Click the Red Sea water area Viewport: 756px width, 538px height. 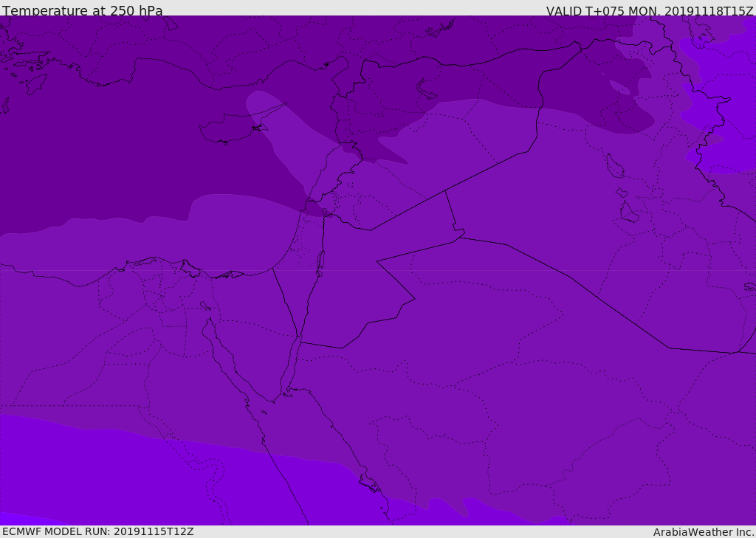[310, 458]
